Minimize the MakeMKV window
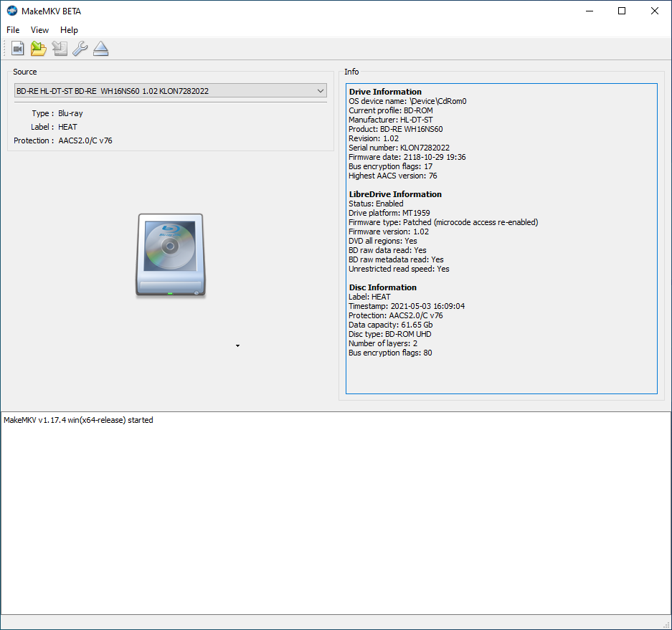This screenshot has height=630, width=672. pos(590,11)
